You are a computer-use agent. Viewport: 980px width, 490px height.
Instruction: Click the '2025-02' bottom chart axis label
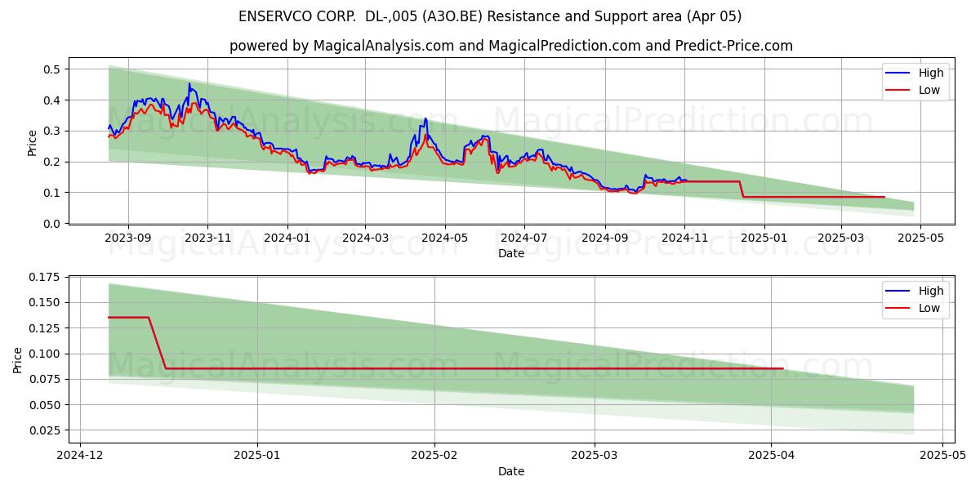pyautogui.click(x=434, y=456)
